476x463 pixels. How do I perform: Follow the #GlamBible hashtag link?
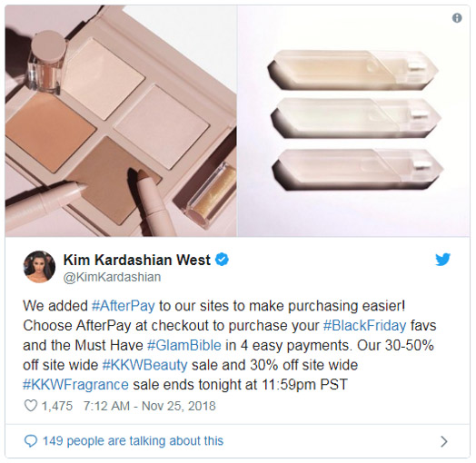click(184, 345)
